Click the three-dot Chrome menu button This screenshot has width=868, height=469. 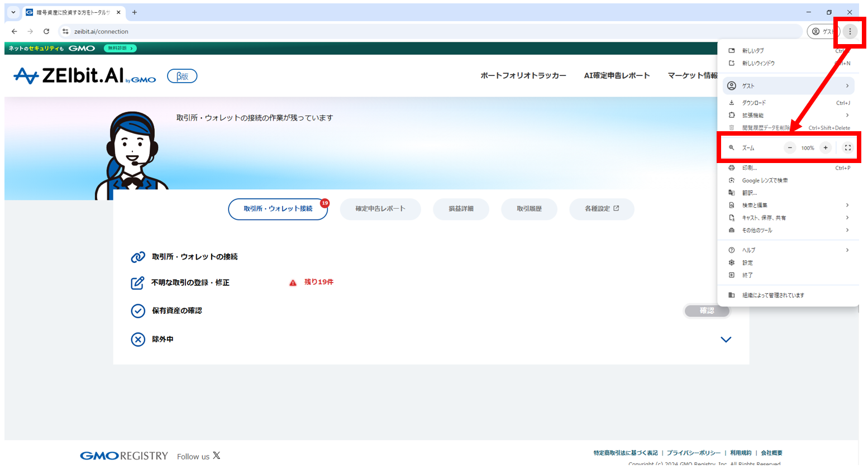[x=850, y=31]
